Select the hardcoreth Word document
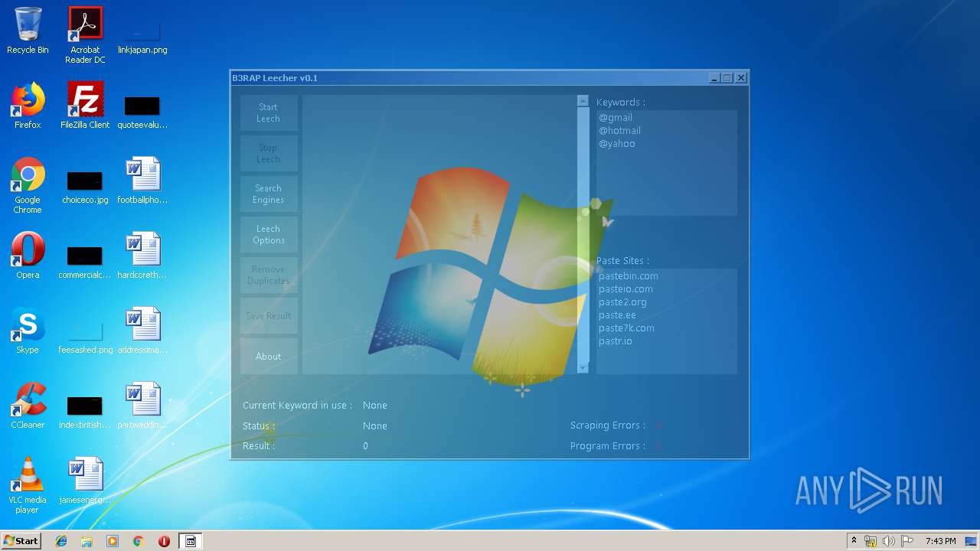 click(x=142, y=256)
